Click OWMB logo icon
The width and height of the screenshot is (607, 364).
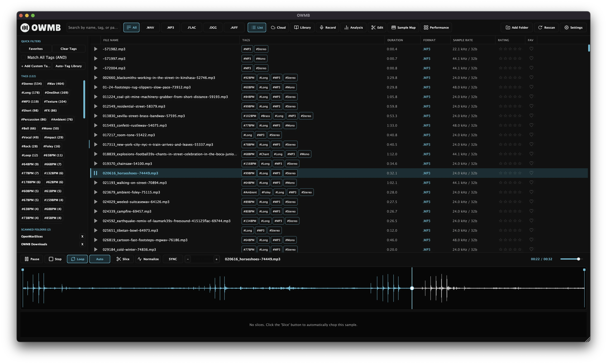(x=25, y=27)
